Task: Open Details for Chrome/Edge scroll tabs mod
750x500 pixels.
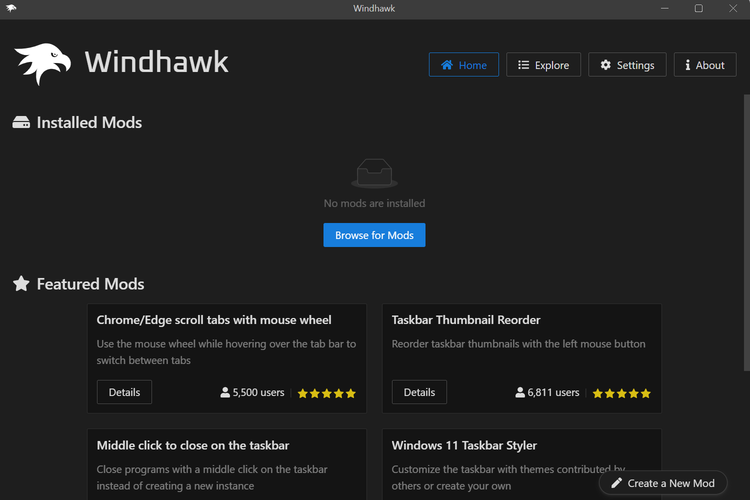Action: [x=124, y=392]
